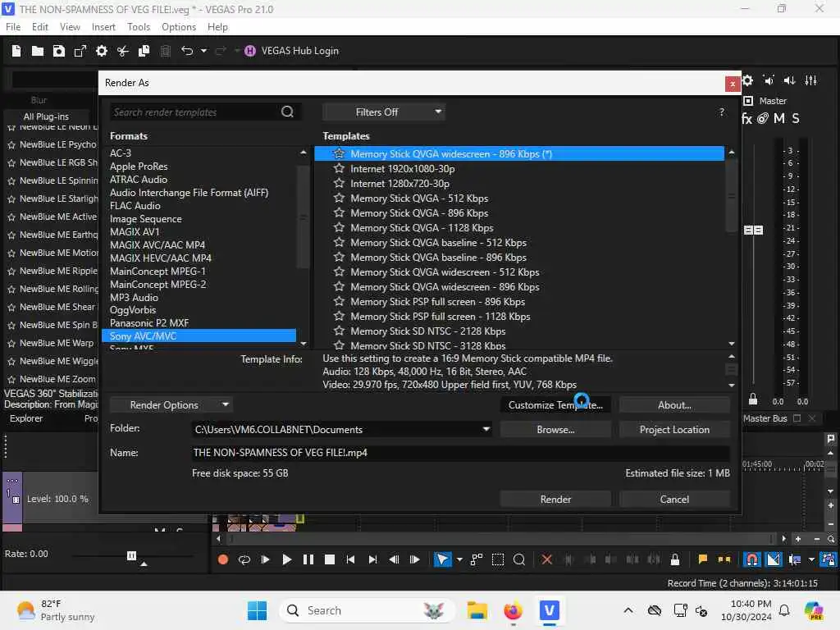Toggle favorite star for Memory Stick PSP full screen - 896 Kbps

click(x=339, y=302)
